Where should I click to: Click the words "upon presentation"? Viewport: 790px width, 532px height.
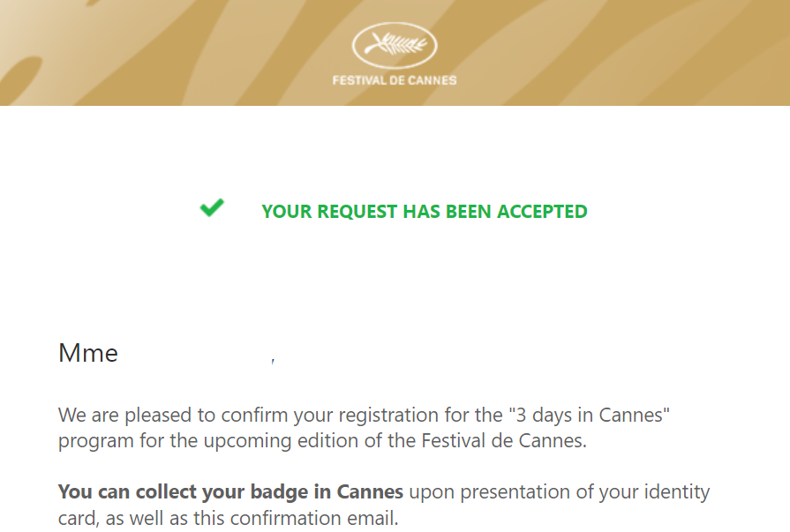(478, 491)
